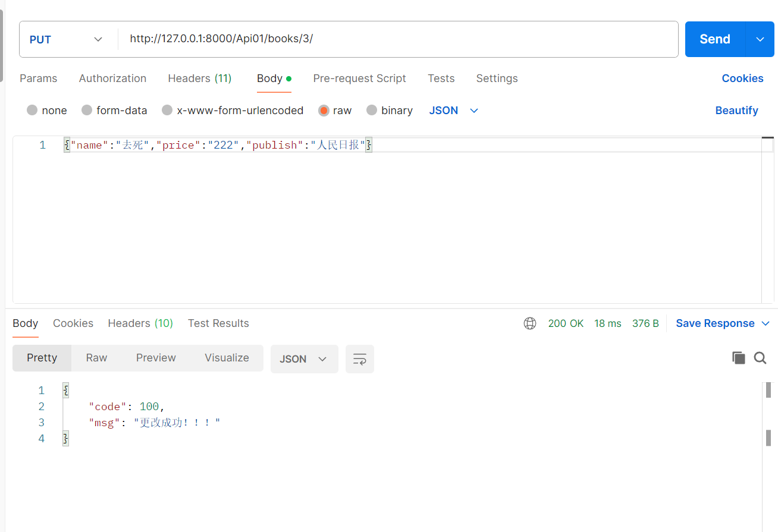Choose the x-www-form-urlencoded body option
Viewport: 778px width, 532px height.
tap(167, 111)
